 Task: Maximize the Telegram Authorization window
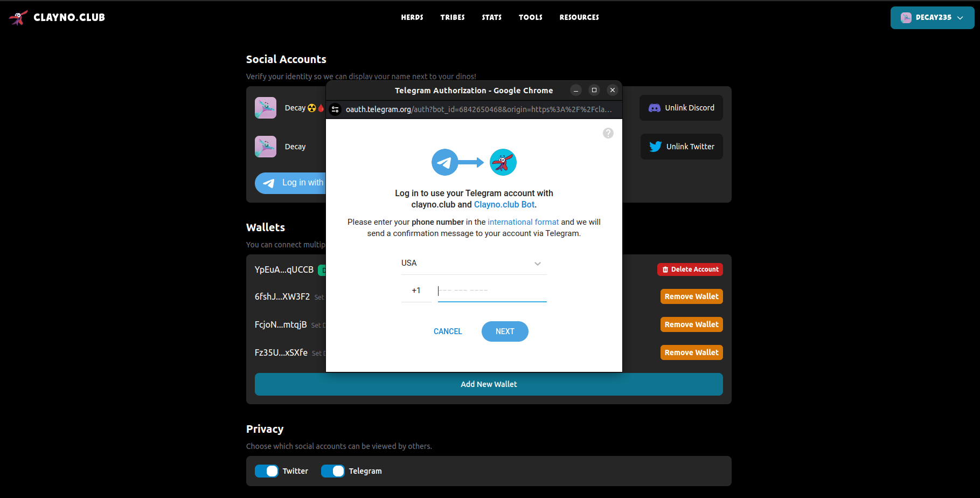(594, 90)
